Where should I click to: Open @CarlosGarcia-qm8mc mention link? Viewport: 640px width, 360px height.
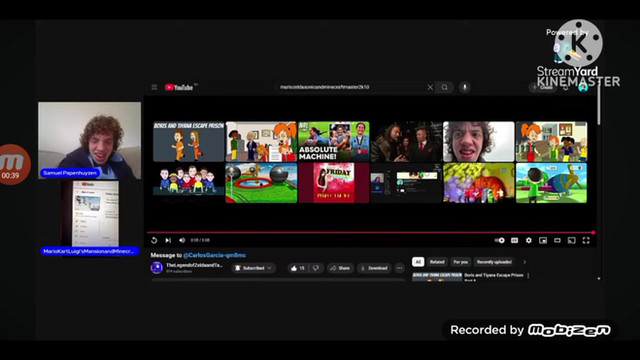pos(214,255)
